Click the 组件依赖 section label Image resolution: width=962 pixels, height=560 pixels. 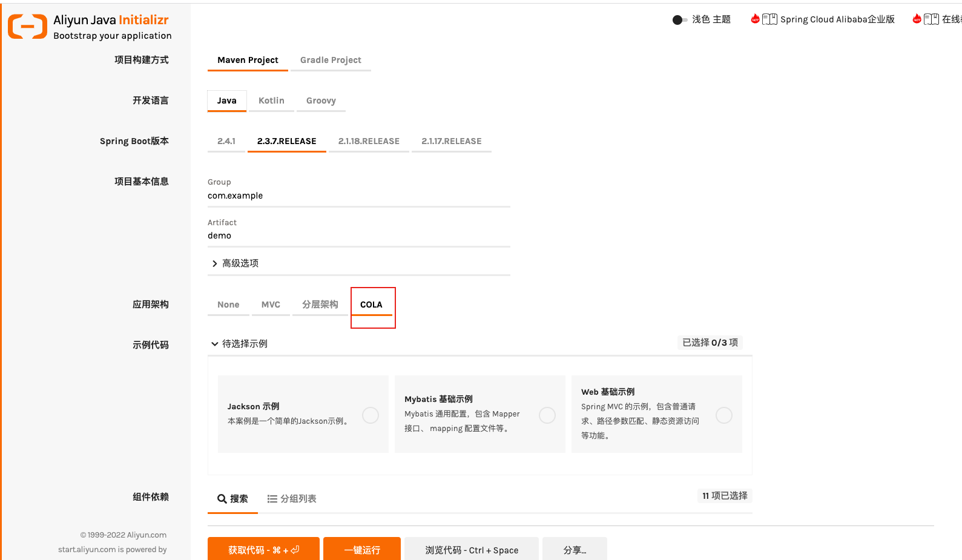pyautogui.click(x=151, y=497)
